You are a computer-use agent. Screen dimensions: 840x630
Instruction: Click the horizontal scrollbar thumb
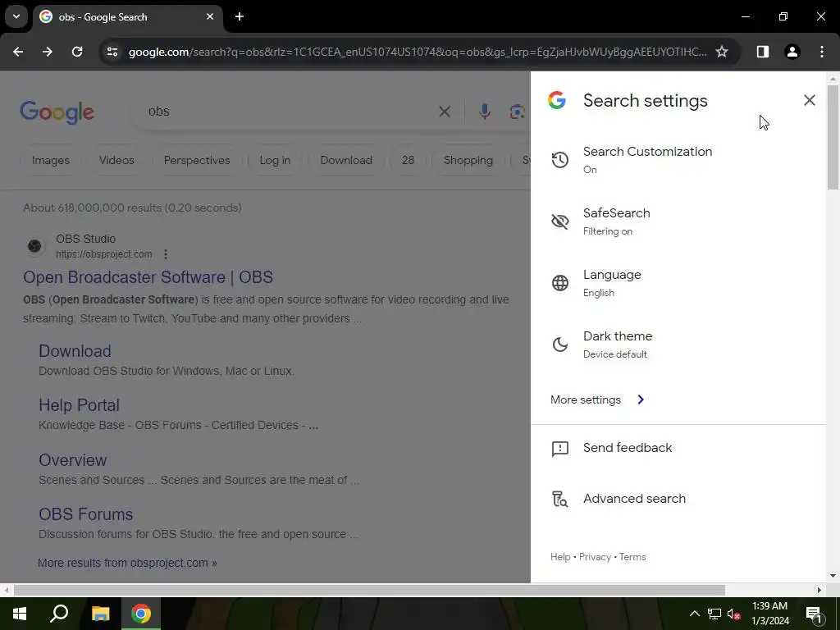[x=369, y=590]
